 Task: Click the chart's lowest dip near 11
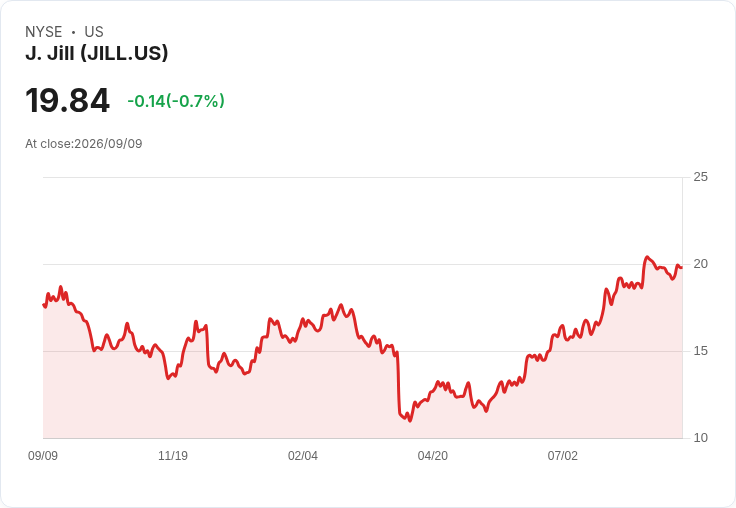(x=410, y=421)
